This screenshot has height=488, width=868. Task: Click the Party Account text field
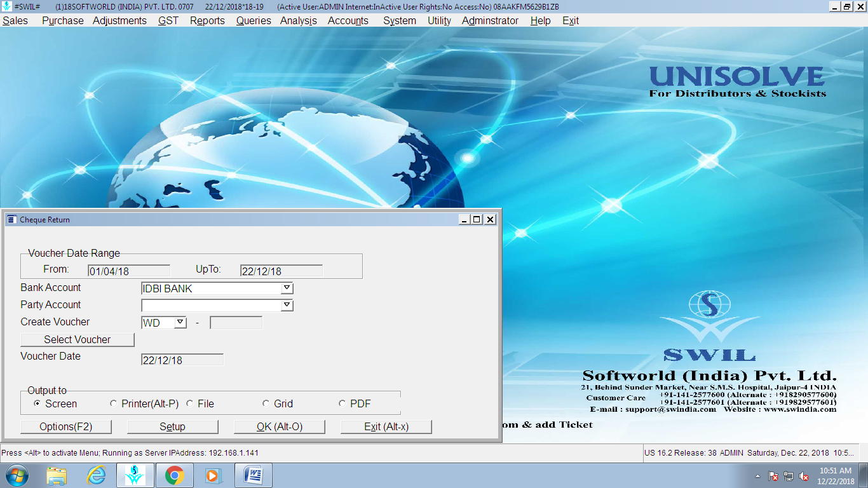point(212,306)
